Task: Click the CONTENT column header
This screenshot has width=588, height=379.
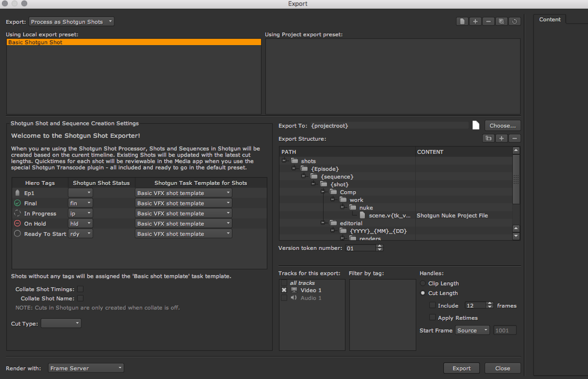Action: [464, 152]
